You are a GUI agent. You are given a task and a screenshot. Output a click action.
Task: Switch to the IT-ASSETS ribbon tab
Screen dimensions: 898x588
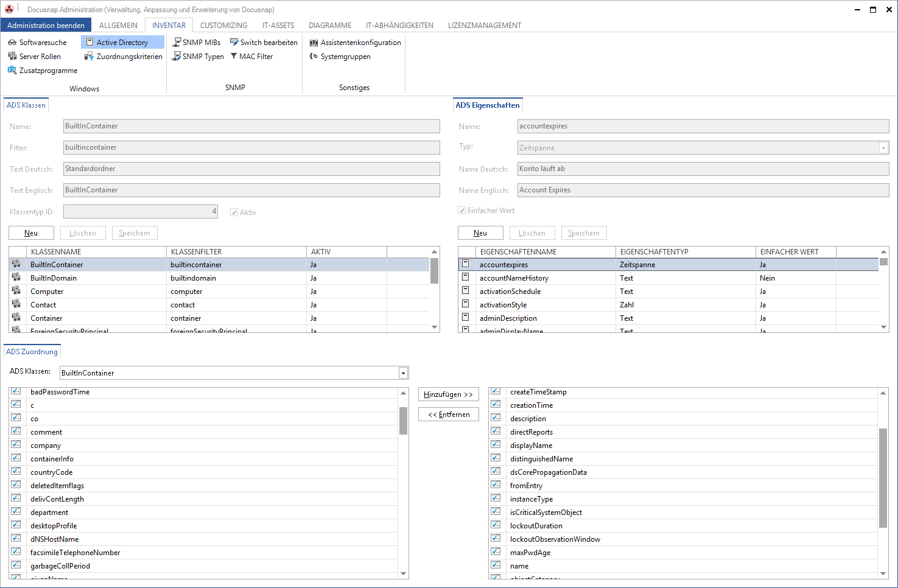tap(278, 26)
